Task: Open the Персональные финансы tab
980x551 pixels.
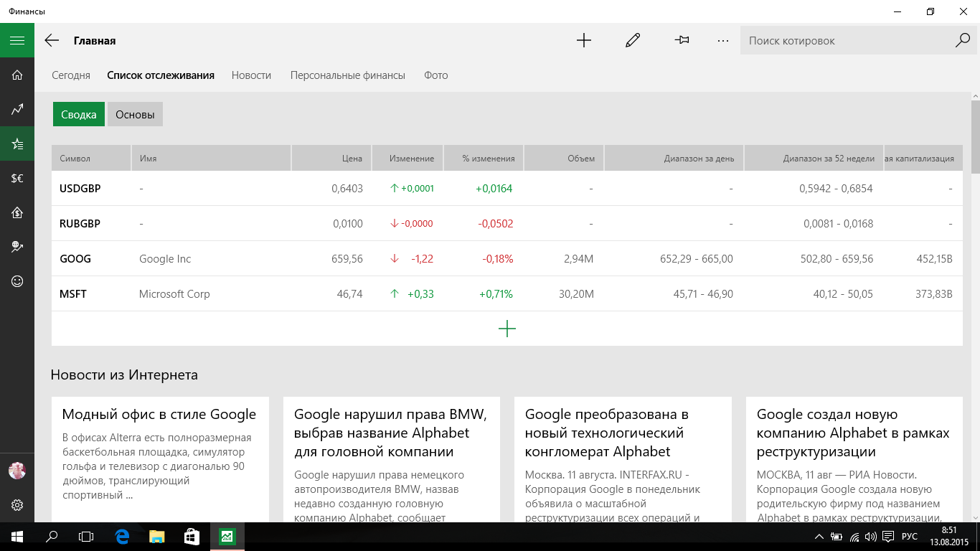Action: click(x=348, y=75)
